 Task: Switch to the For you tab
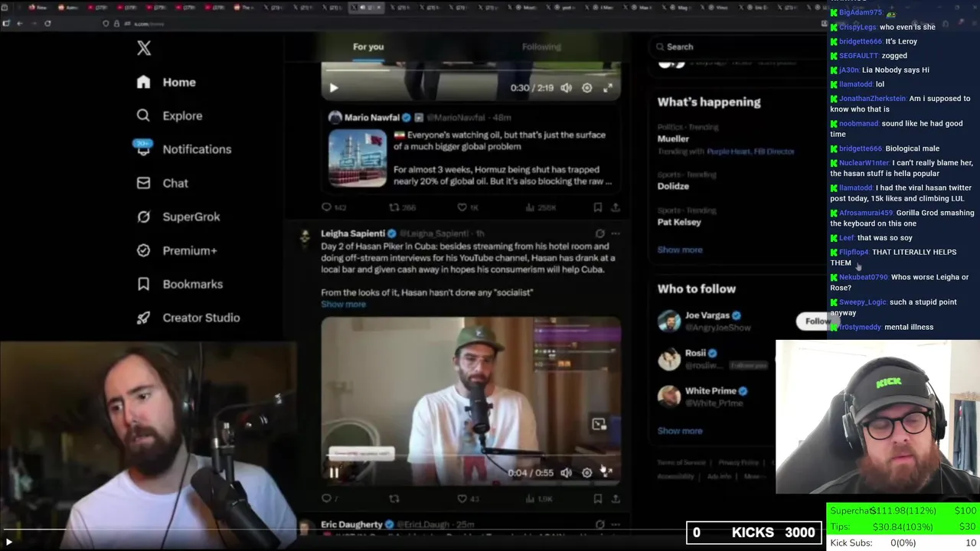(x=368, y=47)
